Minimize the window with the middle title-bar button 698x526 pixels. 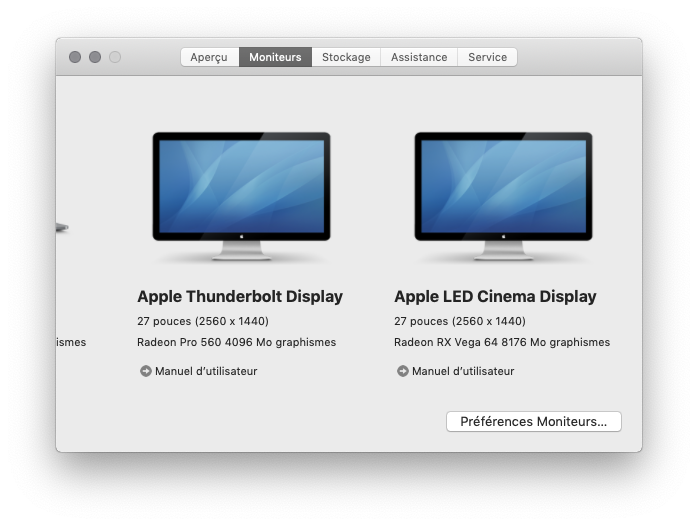point(95,57)
